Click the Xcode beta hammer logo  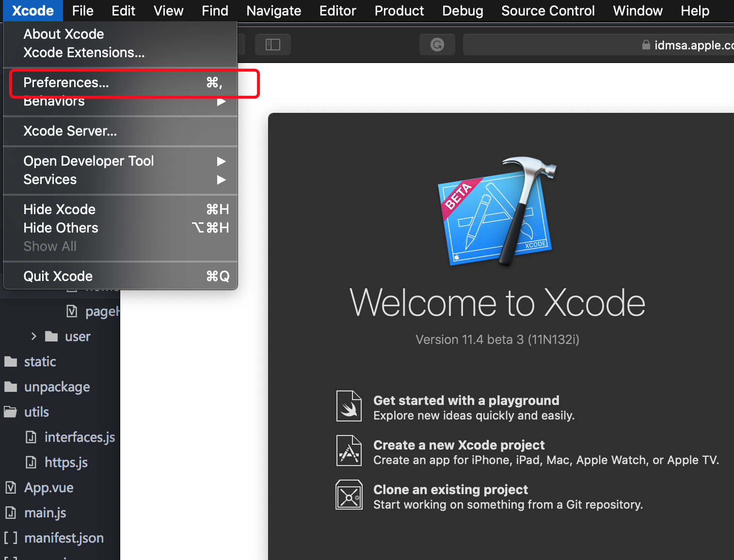point(497,212)
